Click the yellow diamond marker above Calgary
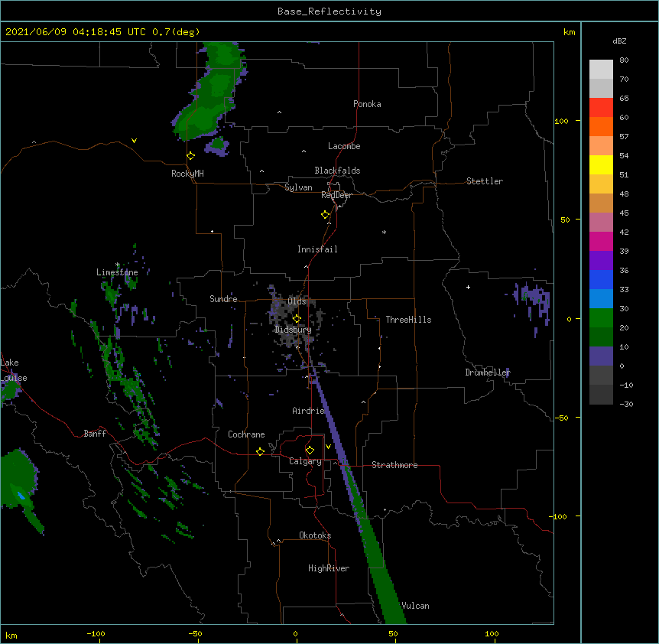The height and width of the screenshot is (644, 659). (x=310, y=450)
